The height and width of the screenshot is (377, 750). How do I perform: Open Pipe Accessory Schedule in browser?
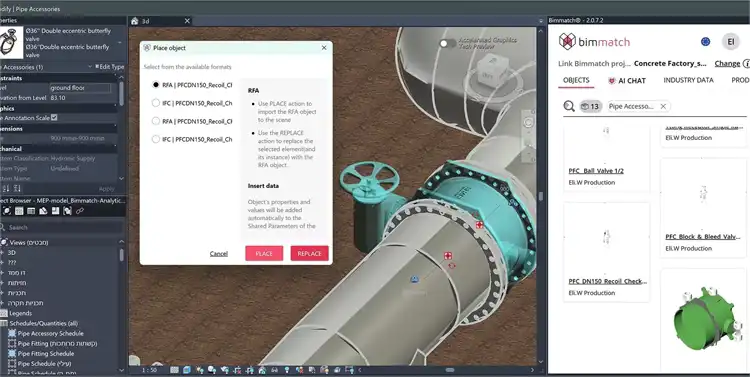[x=50, y=333]
